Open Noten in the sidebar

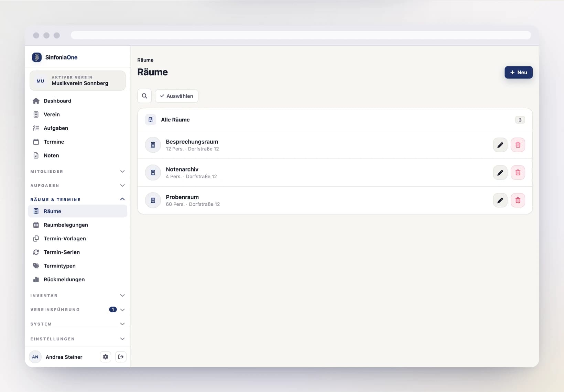click(x=78, y=155)
